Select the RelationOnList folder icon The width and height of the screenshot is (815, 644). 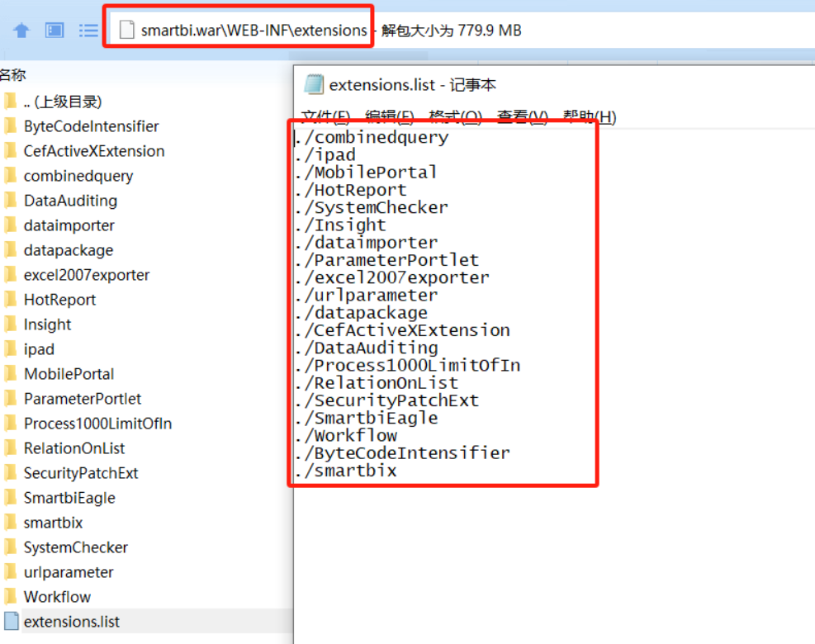pyautogui.click(x=9, y=448)
